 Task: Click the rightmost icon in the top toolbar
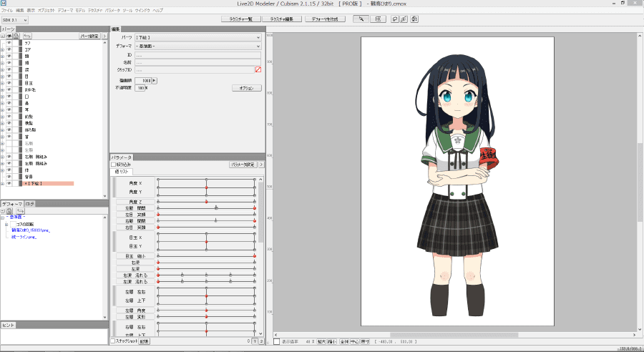point(415,19)
